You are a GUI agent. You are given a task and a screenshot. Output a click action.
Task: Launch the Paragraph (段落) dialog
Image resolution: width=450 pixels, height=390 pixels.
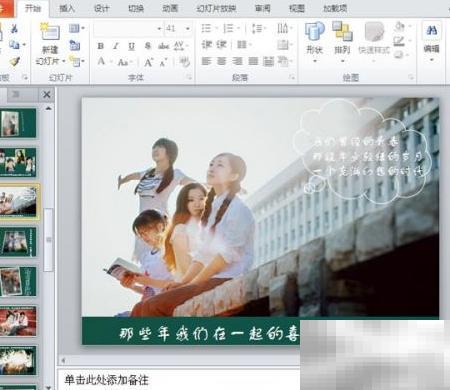click(292, 77)
